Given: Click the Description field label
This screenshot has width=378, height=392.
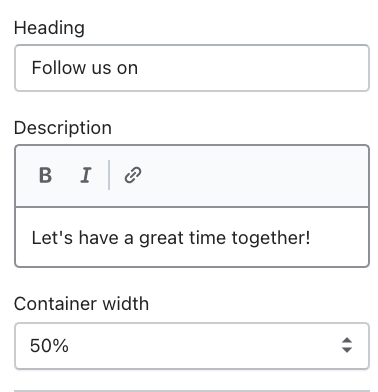Looking at the screenshot, I should coord(63,128).
